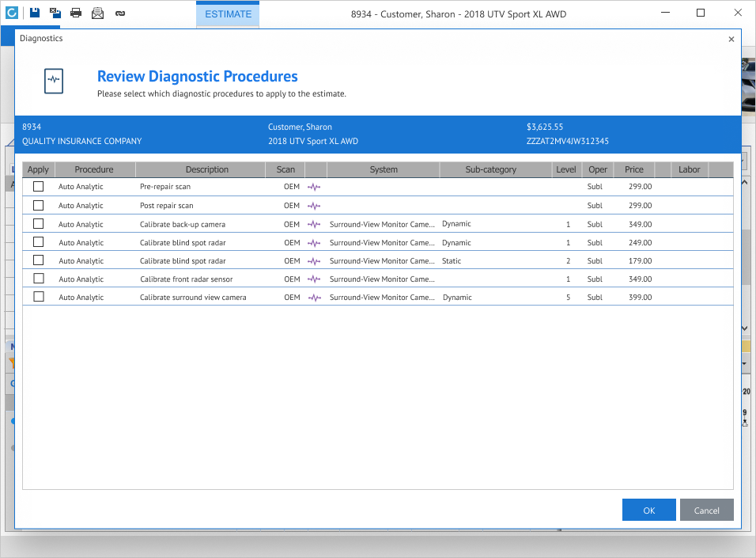Click 'Customer, Sharon' in the blue banner
Image resolution: width=756 pixels, height=558 pixels.
pos(300,127)
